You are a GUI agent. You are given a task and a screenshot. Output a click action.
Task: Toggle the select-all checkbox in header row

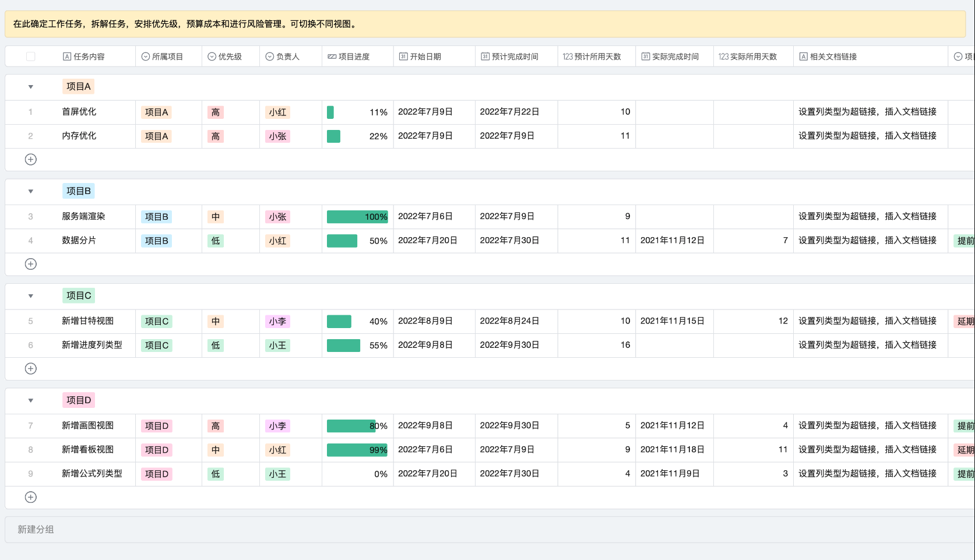point(31,57)
